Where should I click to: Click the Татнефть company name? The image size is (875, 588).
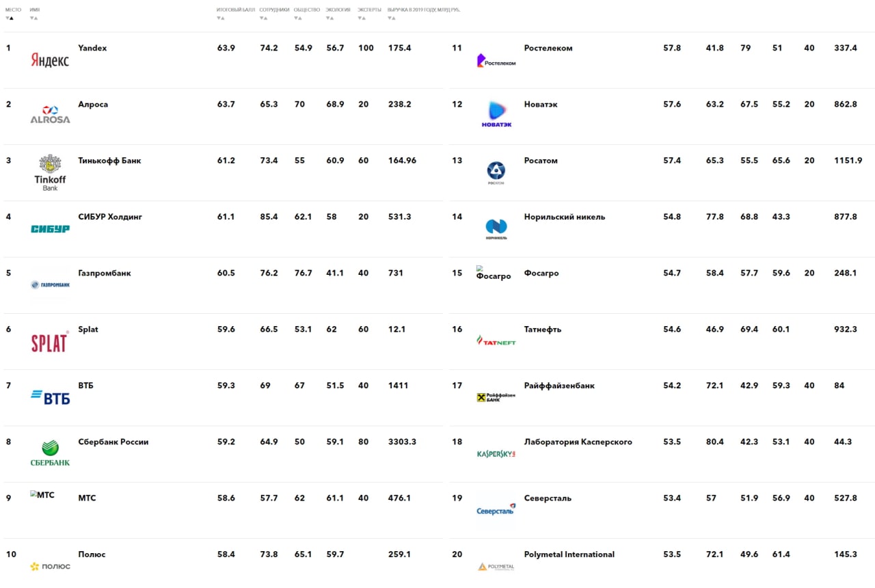coord(543,330)
